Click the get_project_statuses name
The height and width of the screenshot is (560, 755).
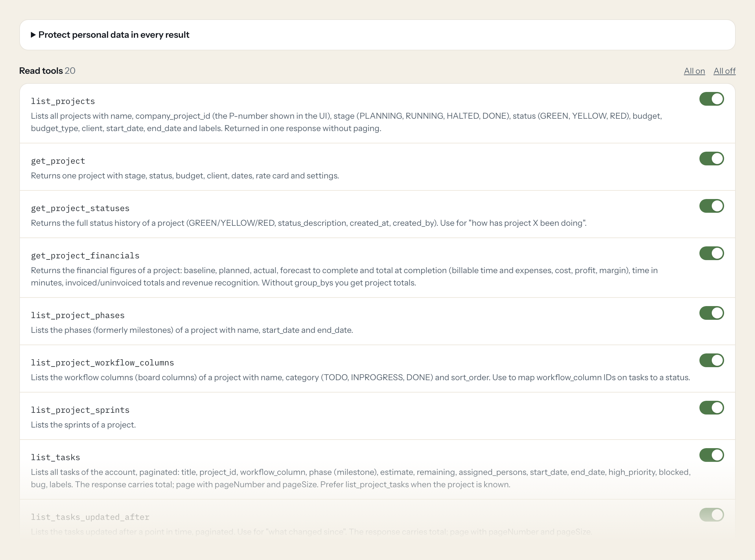pos(80,208)
